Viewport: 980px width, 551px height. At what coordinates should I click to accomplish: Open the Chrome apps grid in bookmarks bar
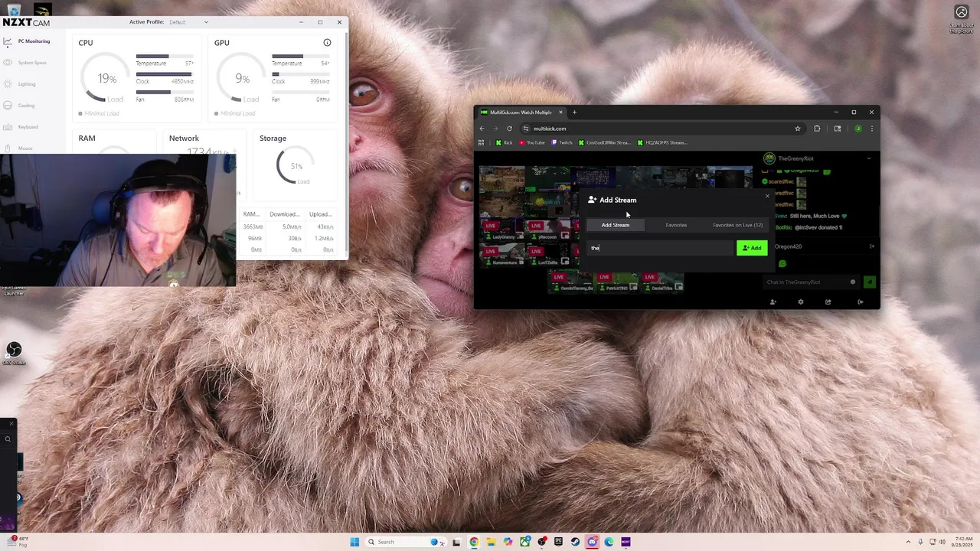482,142
